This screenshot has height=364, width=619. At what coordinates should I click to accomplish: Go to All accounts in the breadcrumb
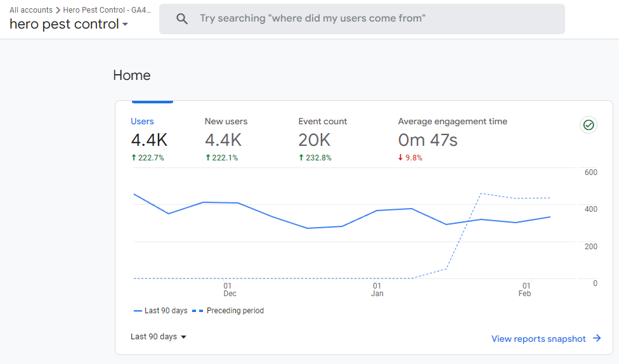[x=30, y=10]
